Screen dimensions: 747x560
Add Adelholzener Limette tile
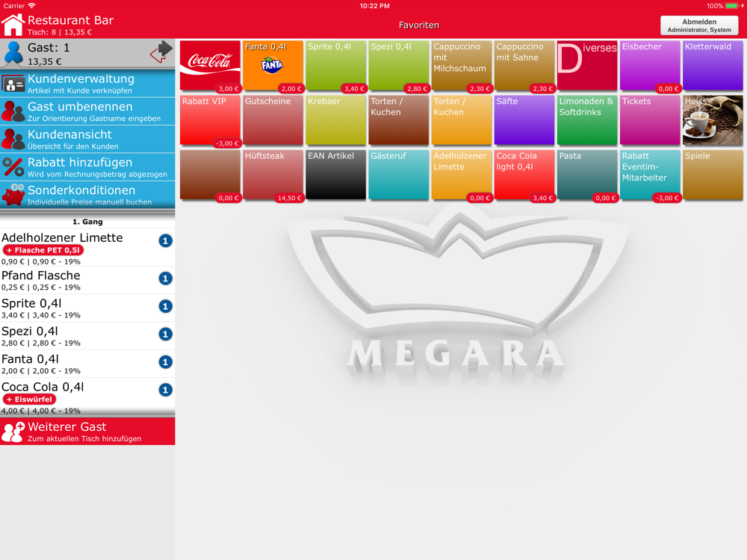click(x=462, y=175)
